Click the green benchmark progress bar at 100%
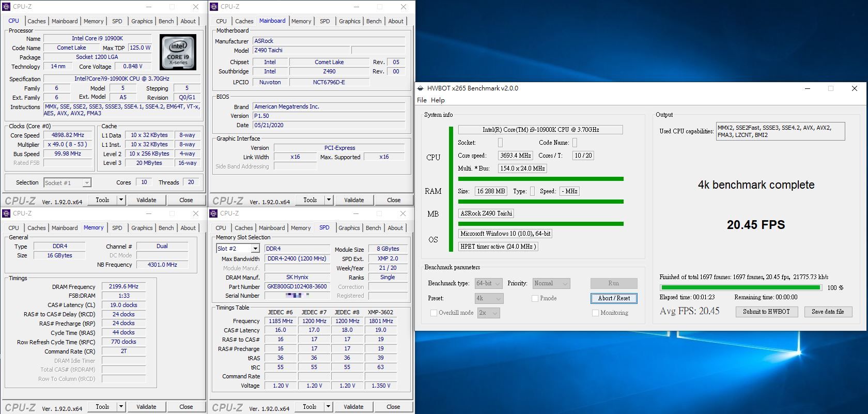 [740, 287]
